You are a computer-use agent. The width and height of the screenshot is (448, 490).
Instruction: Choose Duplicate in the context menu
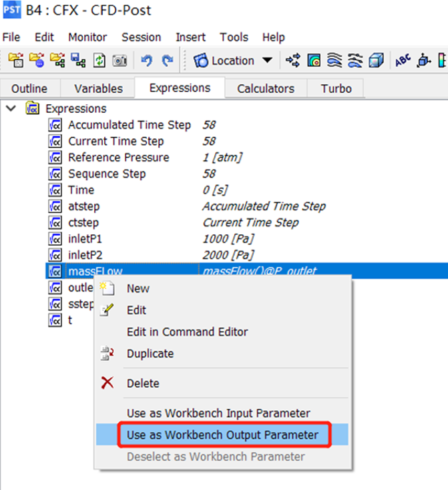click(222, 354)
